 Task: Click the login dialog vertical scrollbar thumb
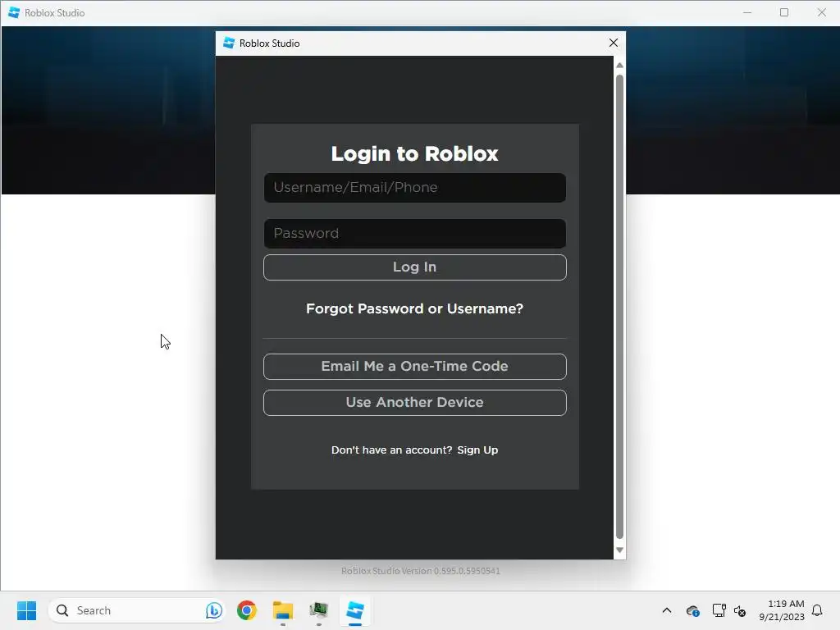point(620,307)
